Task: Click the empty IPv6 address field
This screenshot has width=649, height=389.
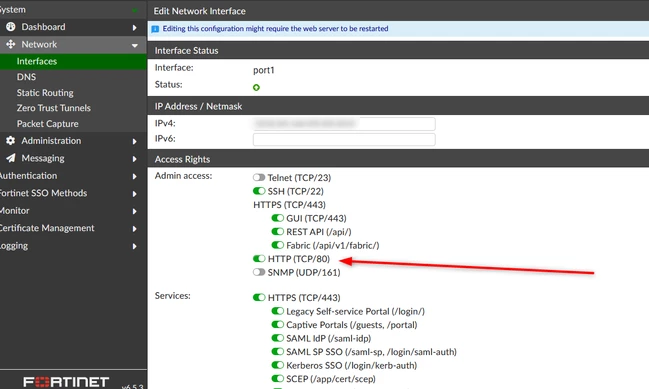Action: pyautogui.click(x=344, y=139)
